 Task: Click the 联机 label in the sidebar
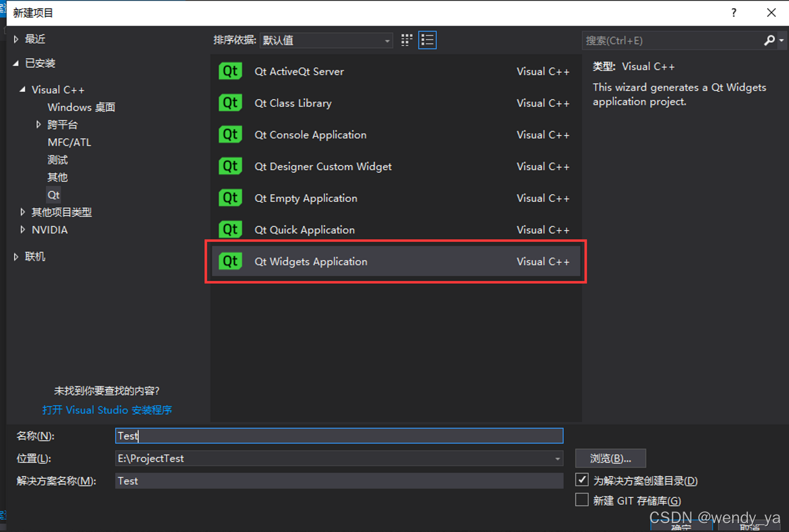[35, 256]
